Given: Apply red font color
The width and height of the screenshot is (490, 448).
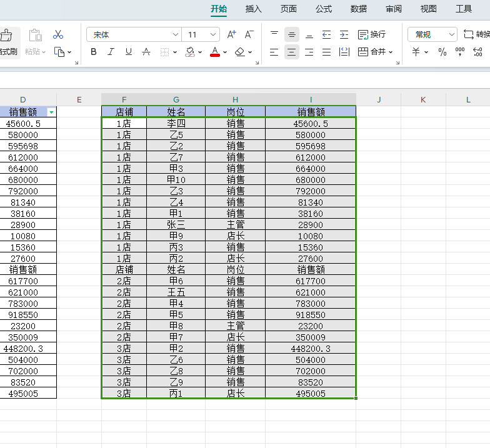Looking at the screenshot, I should tap(215, 52).
